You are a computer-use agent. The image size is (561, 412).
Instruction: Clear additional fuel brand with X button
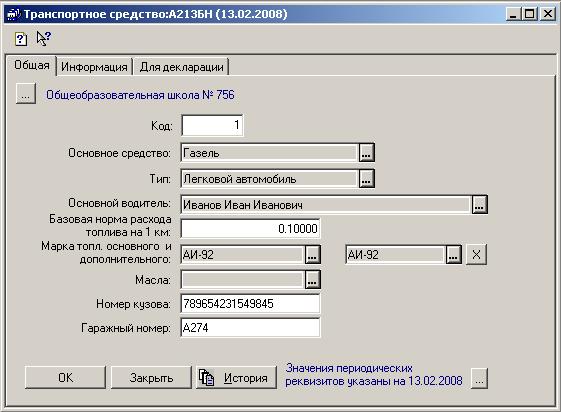476,254
